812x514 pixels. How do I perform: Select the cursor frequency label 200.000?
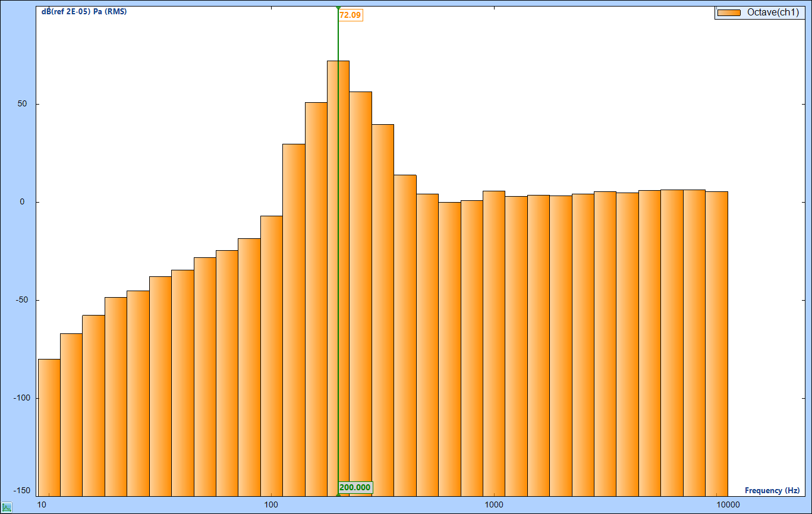point(355,488)
